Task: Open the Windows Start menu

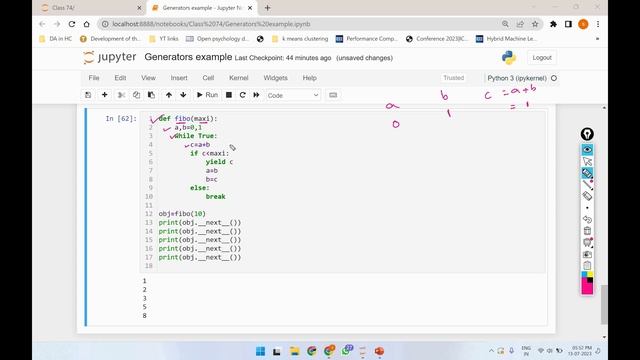Action: [x=260, y=351]
